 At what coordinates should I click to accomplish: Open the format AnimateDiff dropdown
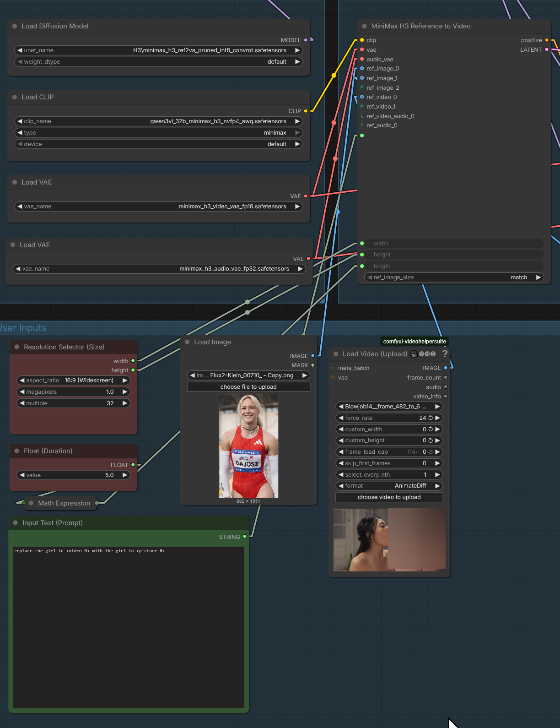point(389,486)
